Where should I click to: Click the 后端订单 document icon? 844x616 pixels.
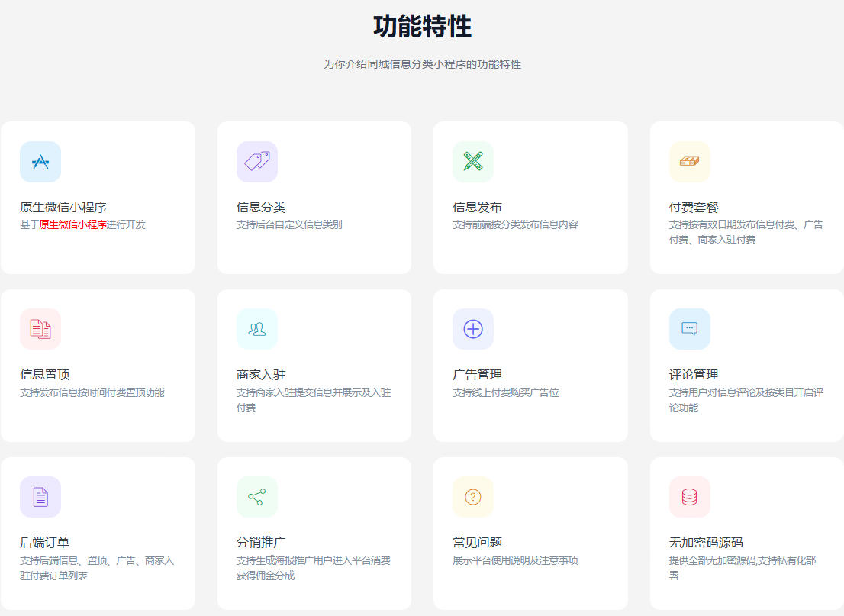(x=40, y=497)
